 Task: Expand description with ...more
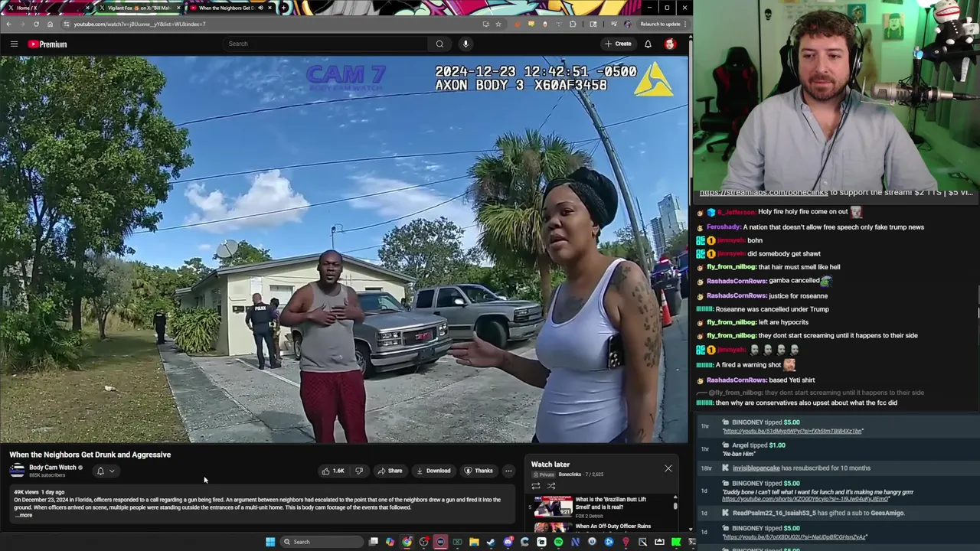(24, 515)
